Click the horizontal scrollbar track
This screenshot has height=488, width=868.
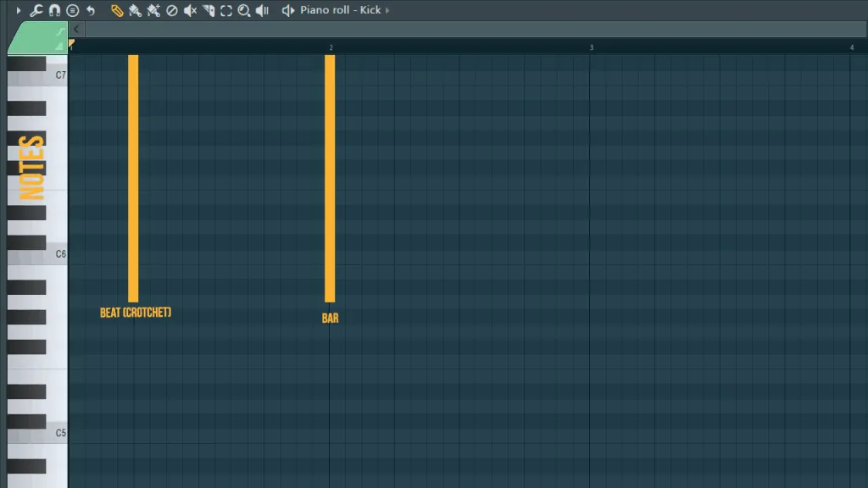coord(476,30)
